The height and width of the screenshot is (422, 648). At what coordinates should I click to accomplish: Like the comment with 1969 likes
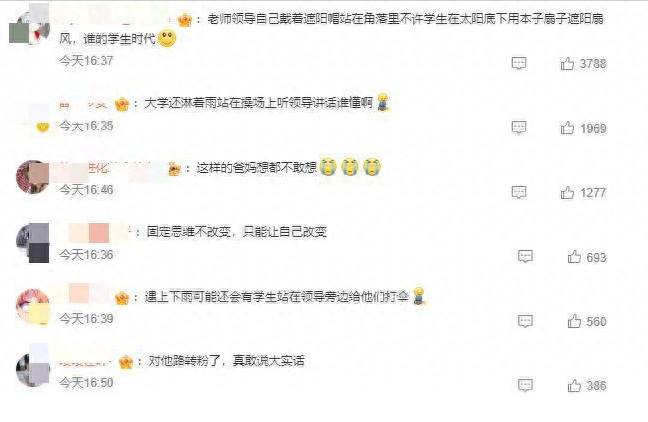coord(567,128)
